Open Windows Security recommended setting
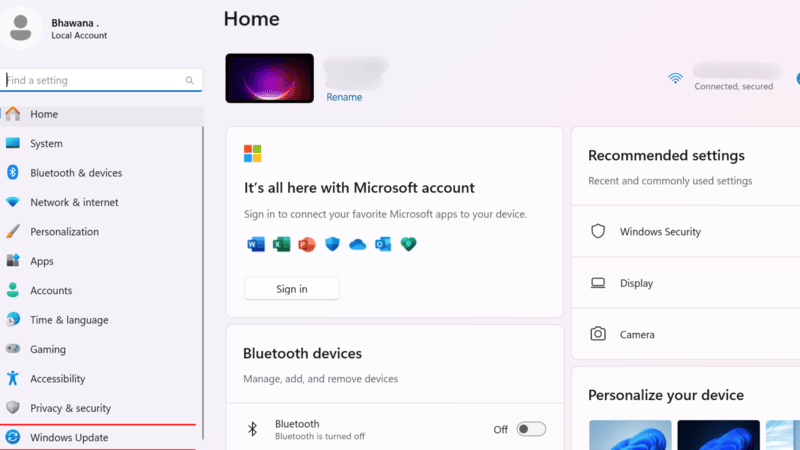800x450 pixels. pos(686,231)
